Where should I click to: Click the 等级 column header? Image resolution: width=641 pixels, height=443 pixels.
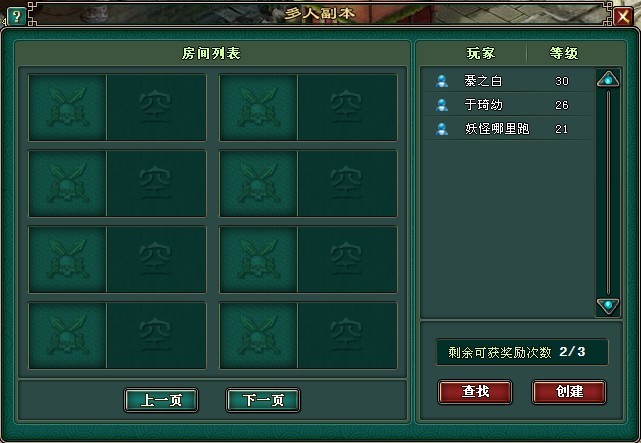[564, 54]
